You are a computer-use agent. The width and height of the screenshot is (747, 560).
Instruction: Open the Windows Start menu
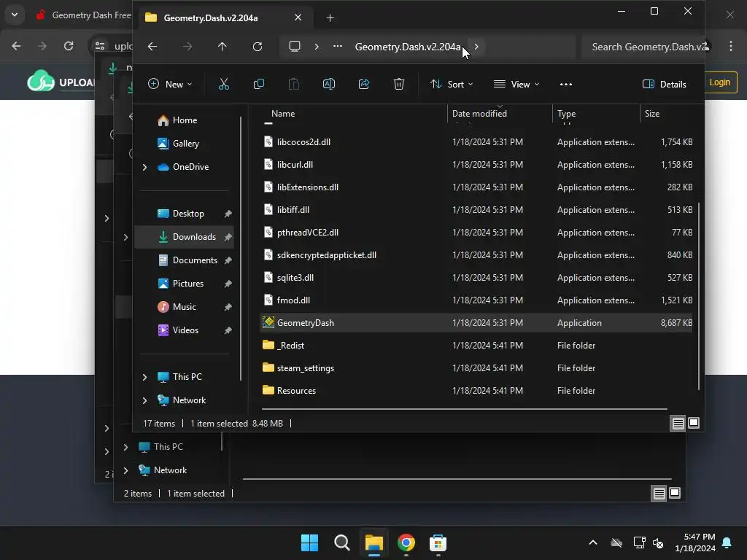pos(309,542)
